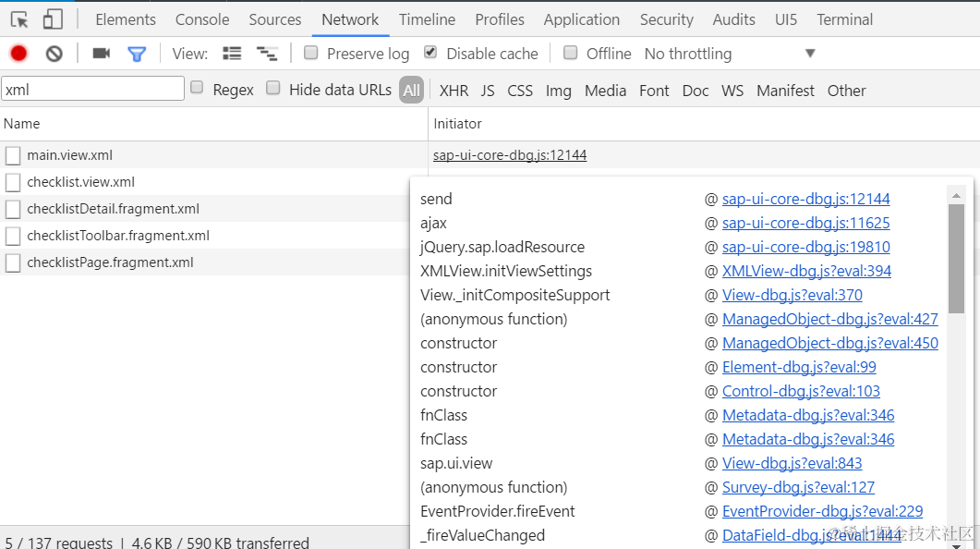The width and height of the screenshot is (980, 549).
Task: Open link Control-dbg.js?eval:103
Action: click(801, 392)
